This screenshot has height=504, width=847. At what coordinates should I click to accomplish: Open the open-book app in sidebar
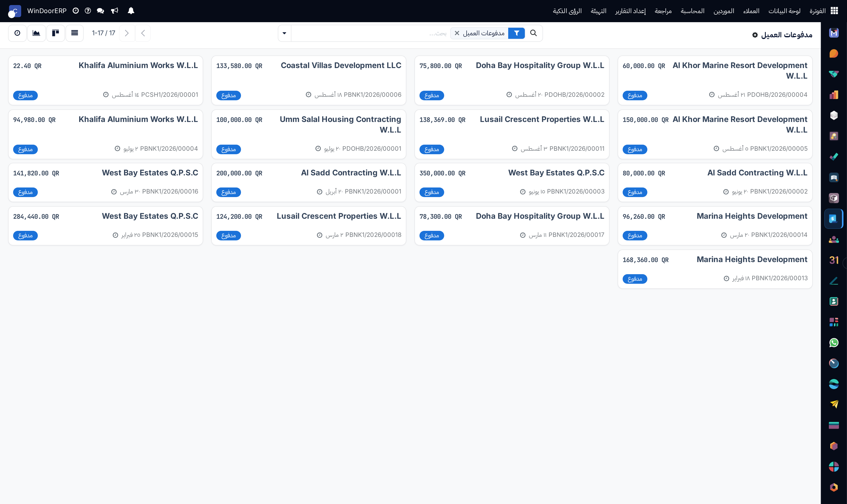coord(833,177)
